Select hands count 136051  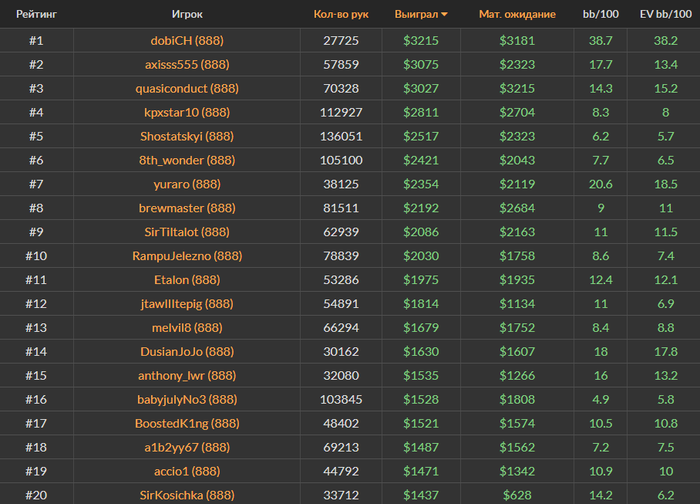coord(341,136)
